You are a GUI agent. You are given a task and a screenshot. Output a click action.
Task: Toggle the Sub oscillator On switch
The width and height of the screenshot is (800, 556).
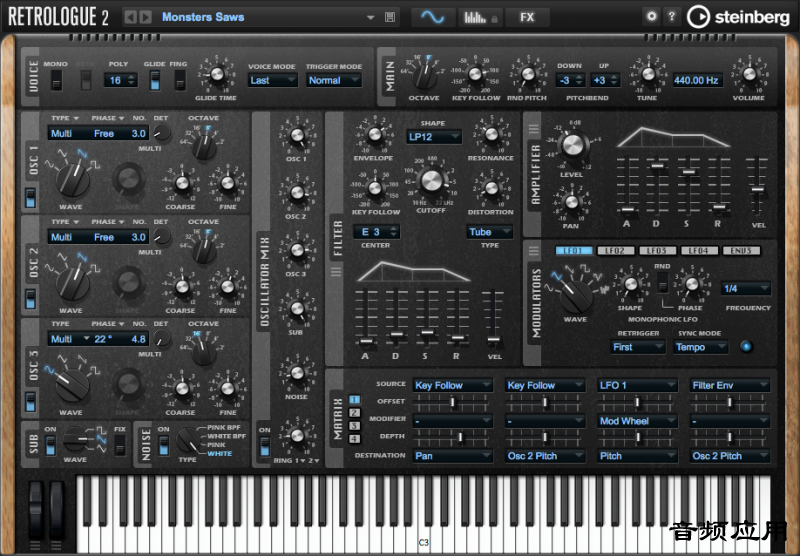coord(50,446)
